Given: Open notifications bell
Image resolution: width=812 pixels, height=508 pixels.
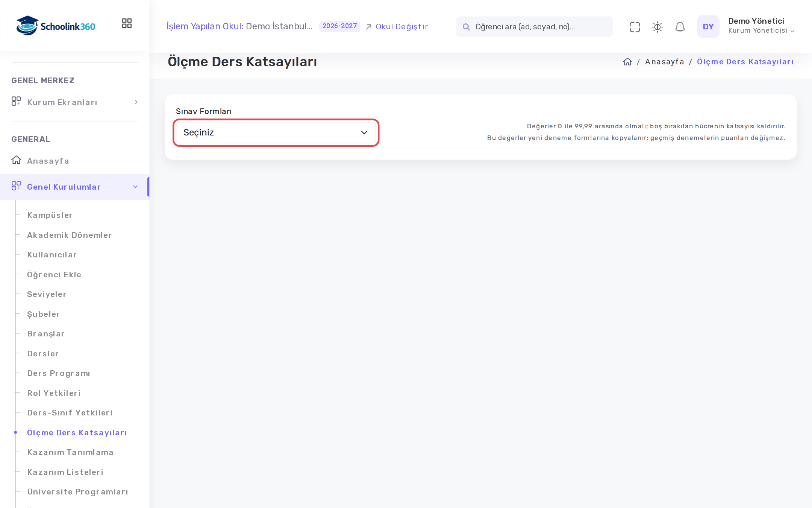Looking at the screenshot, I should pos(680,27).
